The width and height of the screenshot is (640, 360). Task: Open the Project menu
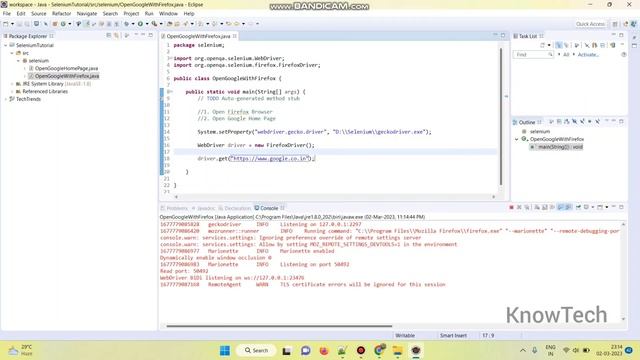click(x=131, y=13)
